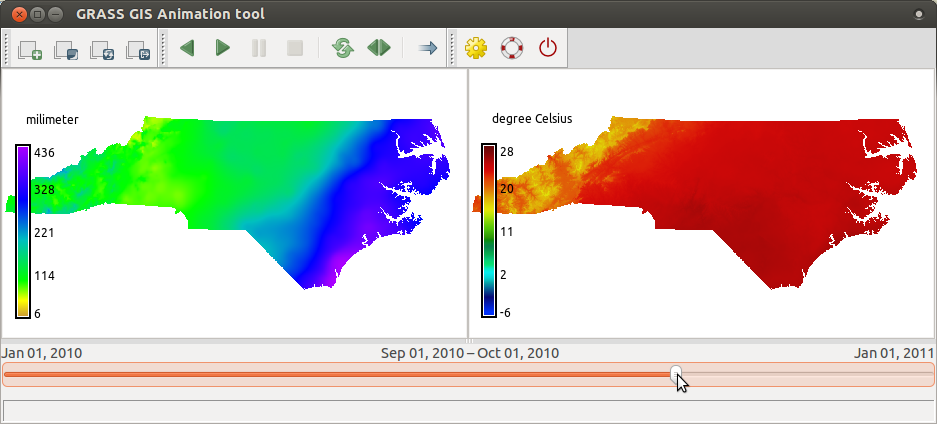
Task: Play the animation forward
Action: pos(222,48)
